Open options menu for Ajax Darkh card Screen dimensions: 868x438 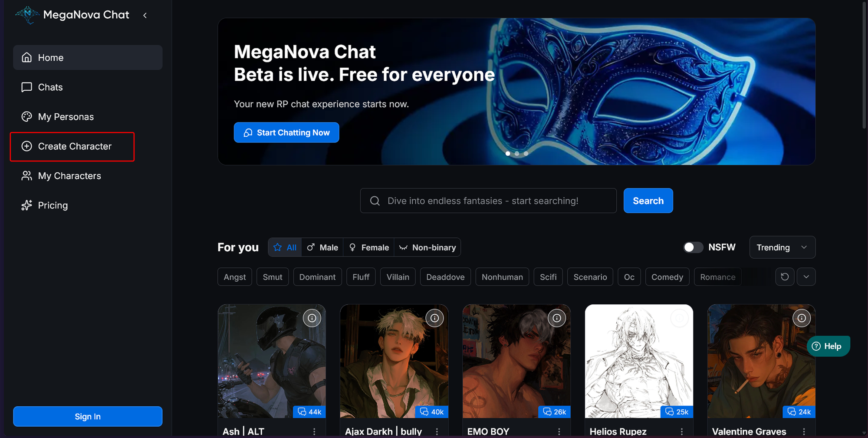(x=437, y=431)
